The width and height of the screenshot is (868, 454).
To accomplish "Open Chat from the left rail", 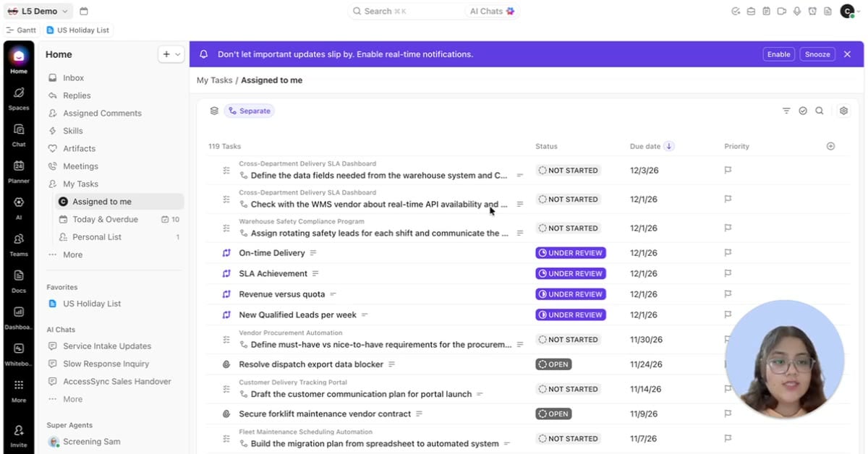I will coord(19,135).
